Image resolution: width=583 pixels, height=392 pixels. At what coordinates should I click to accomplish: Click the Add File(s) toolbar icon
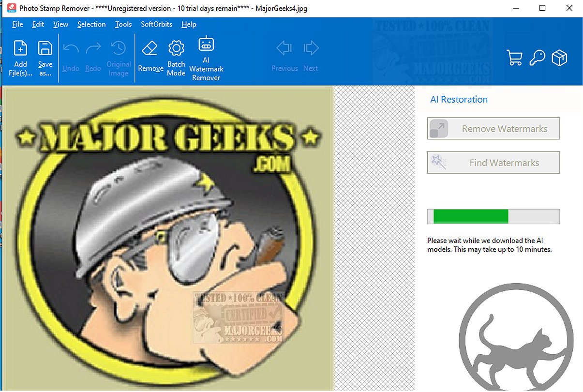(x=20, y=49)
